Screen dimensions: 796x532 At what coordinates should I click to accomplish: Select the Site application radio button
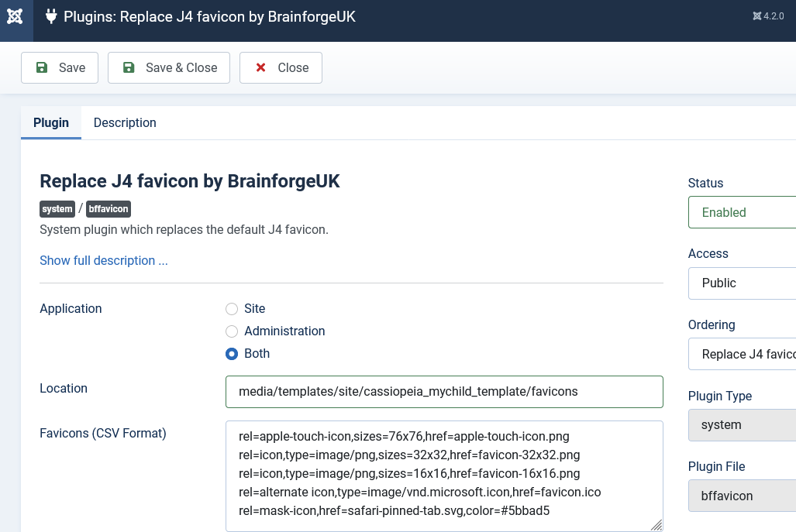[x=232, y=309]
